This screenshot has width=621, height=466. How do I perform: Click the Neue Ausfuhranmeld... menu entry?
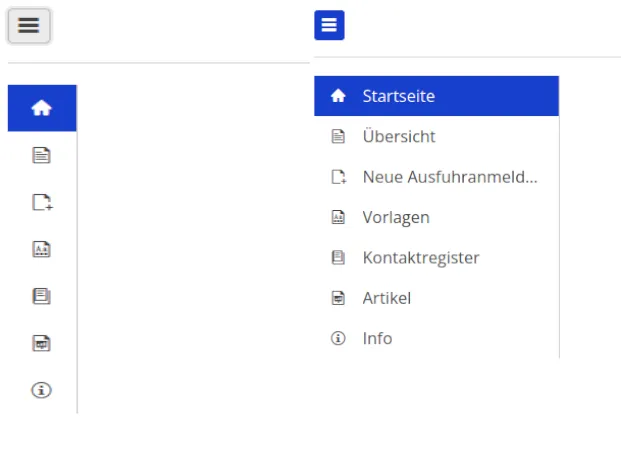click(x=450, y=177)
